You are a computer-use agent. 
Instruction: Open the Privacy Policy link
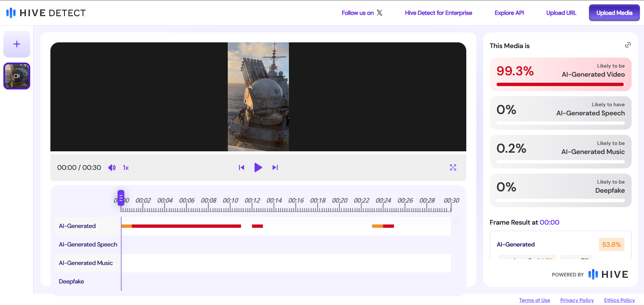pos(577,300)
